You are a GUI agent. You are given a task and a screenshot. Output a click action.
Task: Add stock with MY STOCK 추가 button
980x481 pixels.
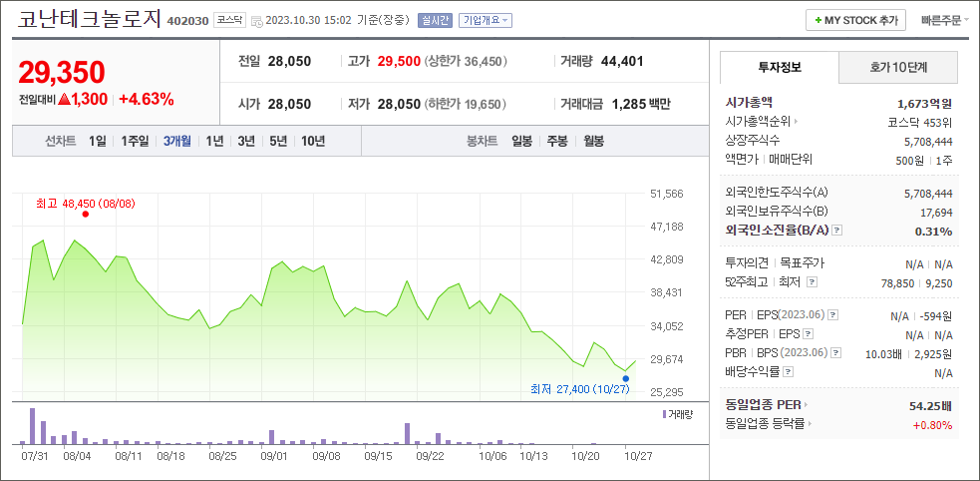point(855,20)
